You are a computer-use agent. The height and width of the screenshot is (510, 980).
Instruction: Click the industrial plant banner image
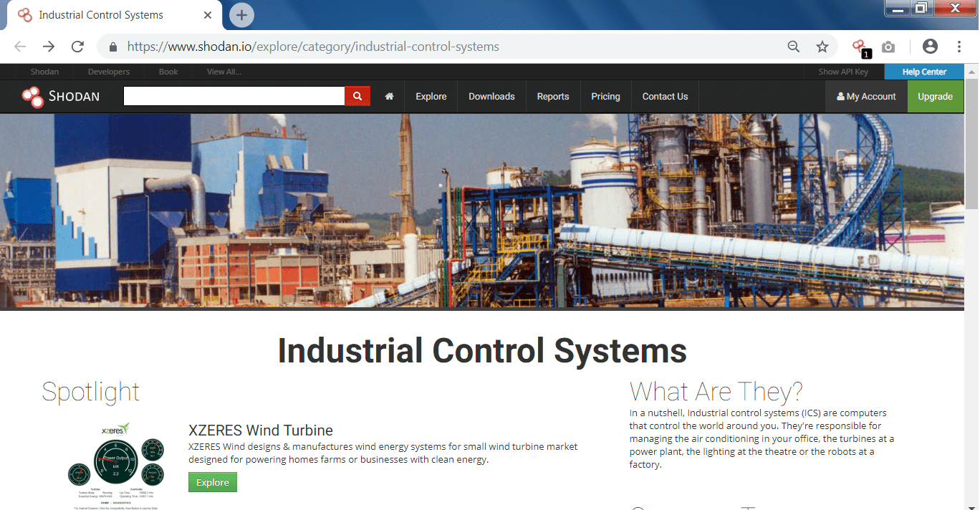pyautogui.click(x=482, y=211)
